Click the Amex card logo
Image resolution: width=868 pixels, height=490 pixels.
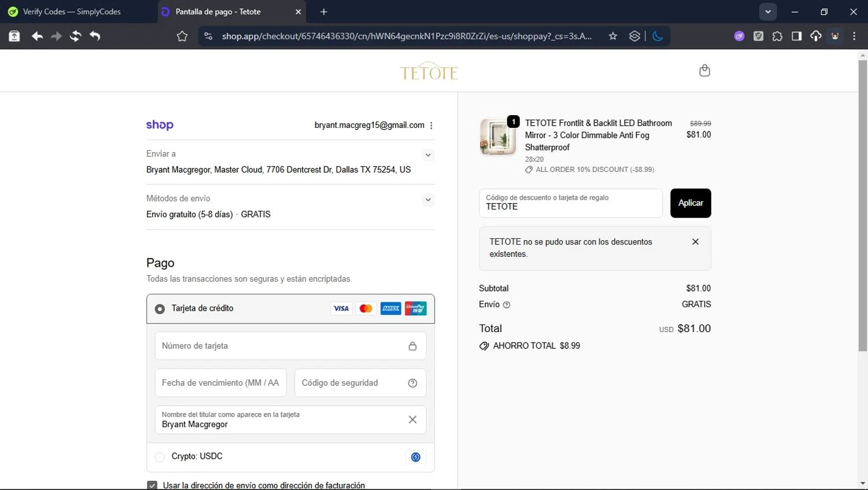[391, 308]
